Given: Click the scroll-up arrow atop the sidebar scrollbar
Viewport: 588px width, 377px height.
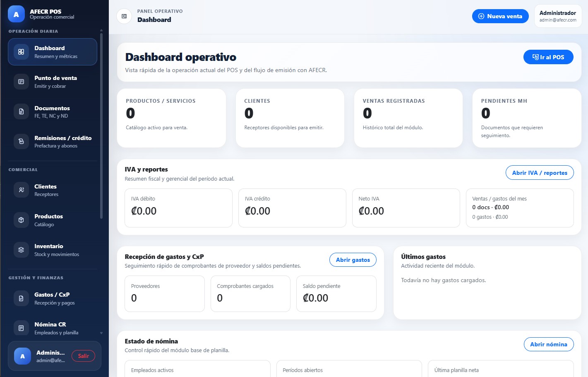Looking at the screenshot, I should click(101, 30).
